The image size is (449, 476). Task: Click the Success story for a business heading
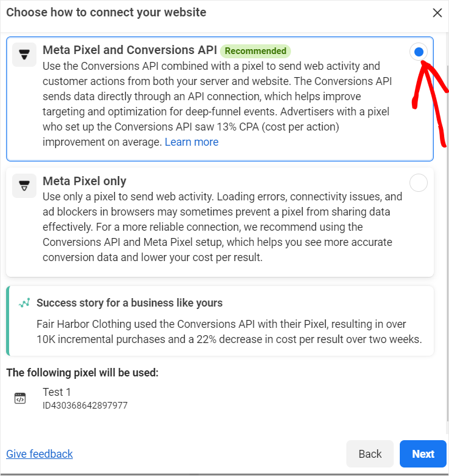click(x=129, y=303)
